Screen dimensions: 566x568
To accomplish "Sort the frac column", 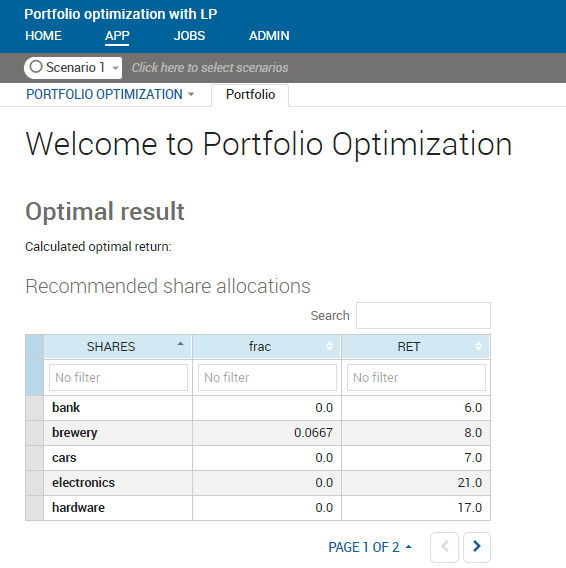I will point(329,346).
